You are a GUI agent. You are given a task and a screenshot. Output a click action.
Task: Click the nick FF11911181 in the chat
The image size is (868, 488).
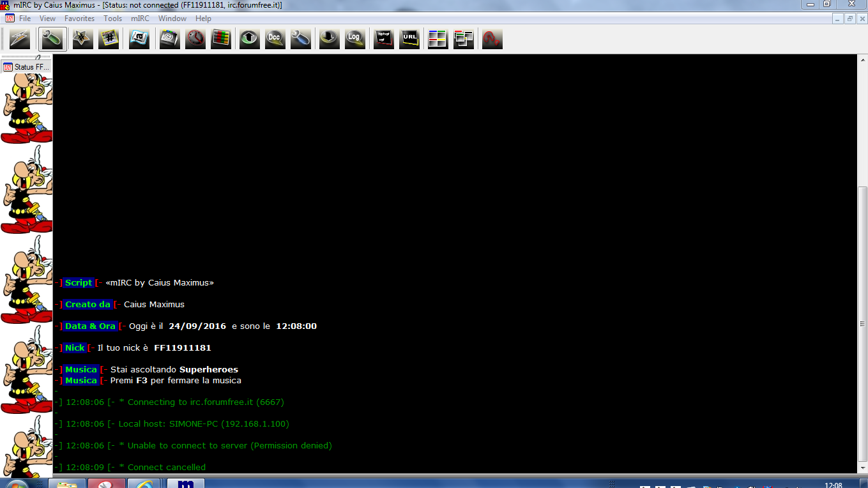click(x=183, y=347)
